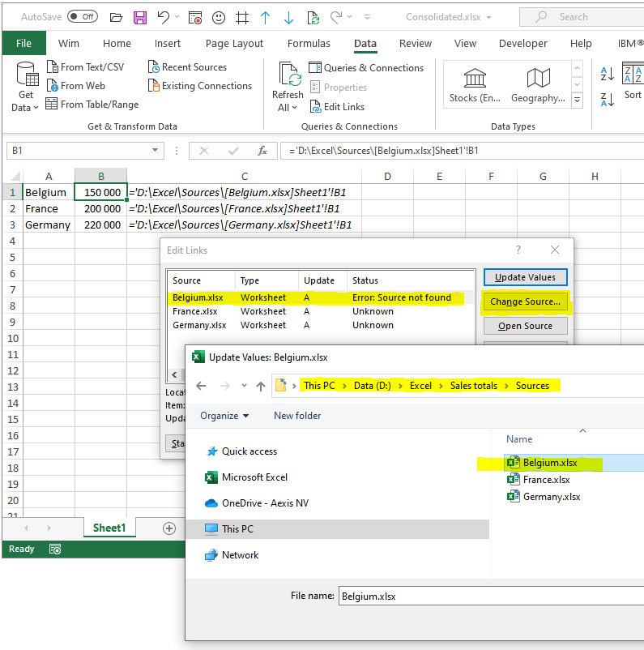Select cell B3 with 220 000

click(101, 225)
